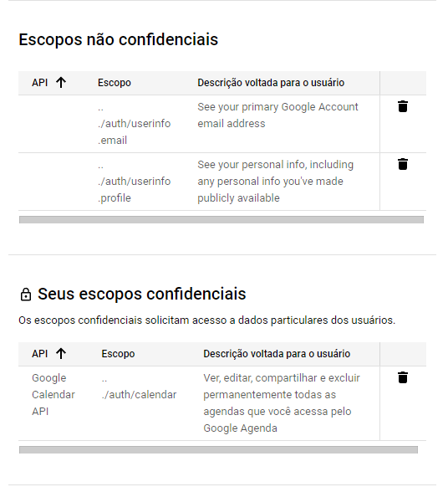448x492 pixels.
Task: Sort non-confidential table by API column header
Action: coord(39,83)
